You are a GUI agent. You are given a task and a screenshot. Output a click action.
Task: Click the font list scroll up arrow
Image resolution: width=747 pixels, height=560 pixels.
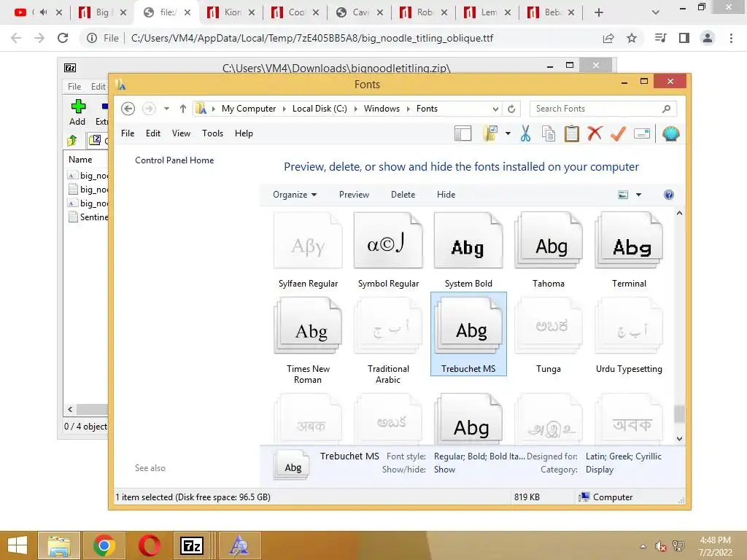pos(679,214)
